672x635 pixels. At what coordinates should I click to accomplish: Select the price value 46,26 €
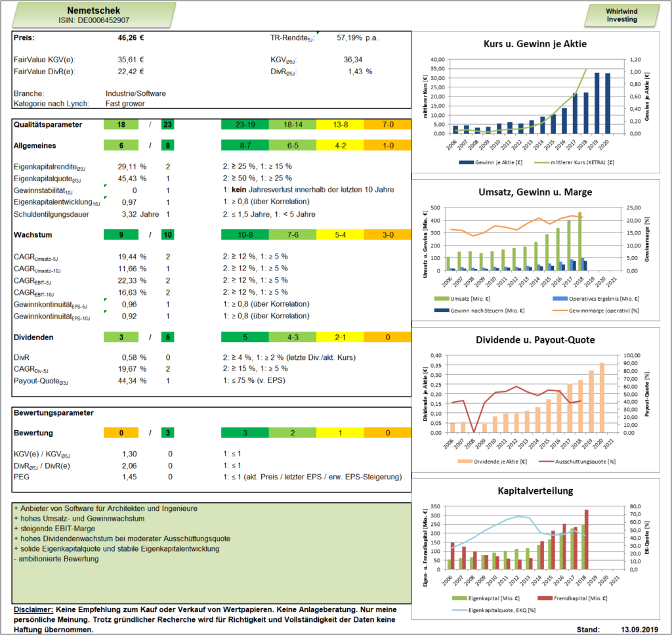coord(131,37)
